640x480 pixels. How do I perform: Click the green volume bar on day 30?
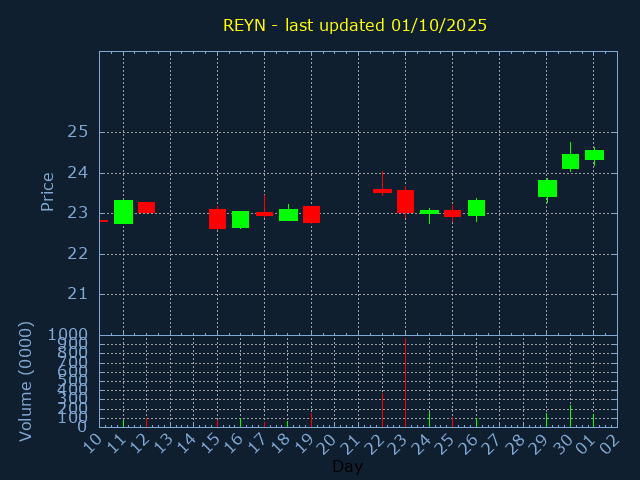pos(570,416)
